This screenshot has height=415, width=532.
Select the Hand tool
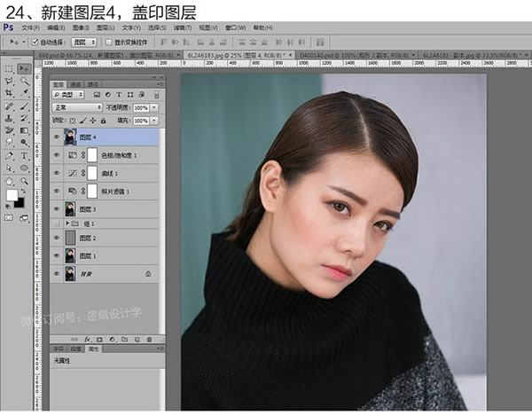9,181
